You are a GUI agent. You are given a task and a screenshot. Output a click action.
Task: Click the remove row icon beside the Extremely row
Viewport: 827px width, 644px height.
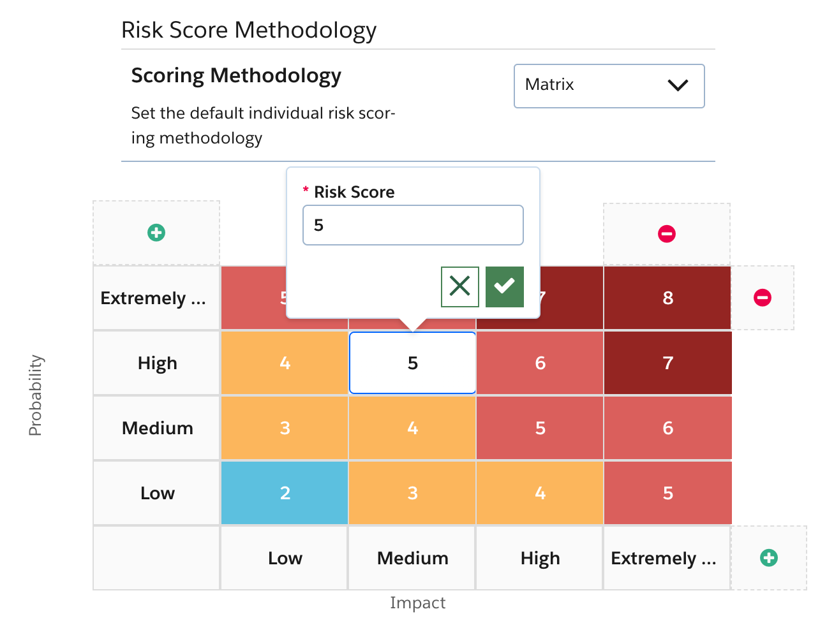pos(763,298)
